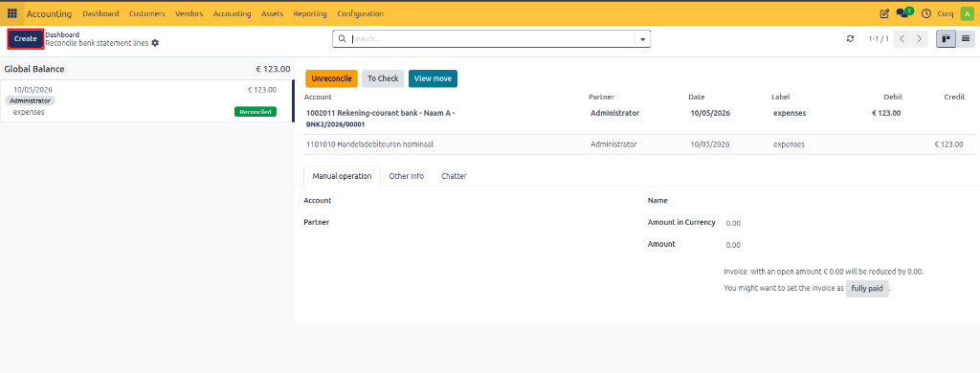
Task: Open the Configuration menu
Action: [x=360, y=13]
